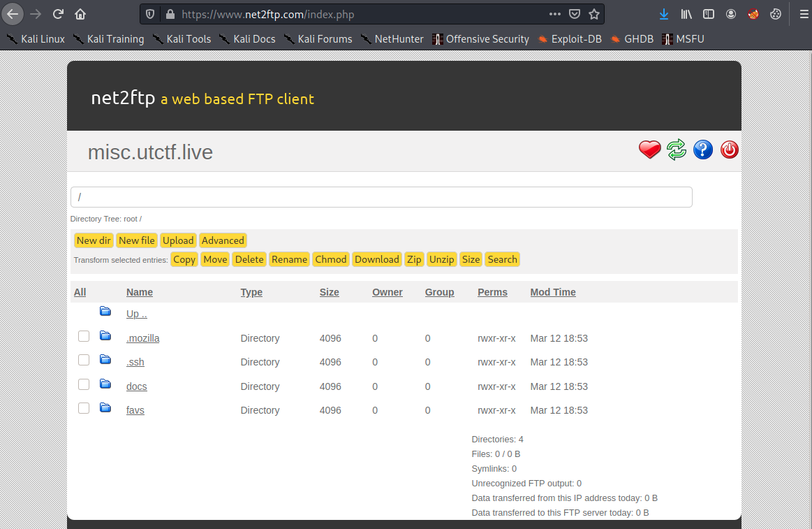Viewport: 812px width, 529px height.
Task: Open the Firefox account icon
Action: (731, 14)
